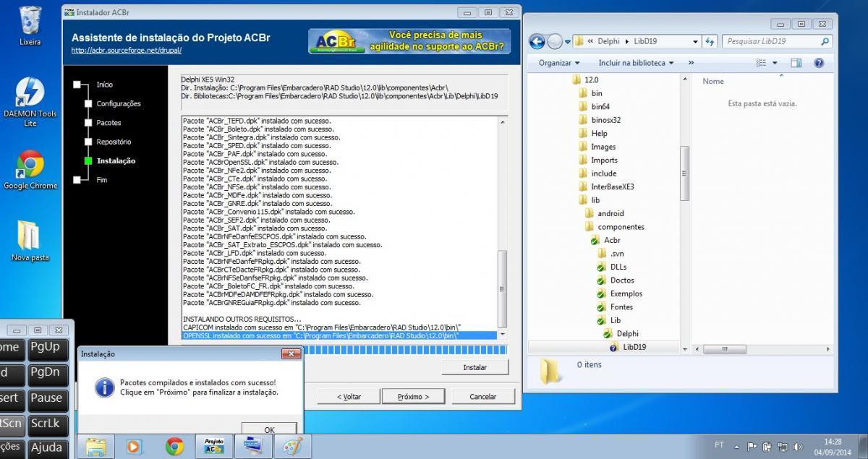Click the install log vertical scrollbar
868x459 pixels.
pos(503,224)
